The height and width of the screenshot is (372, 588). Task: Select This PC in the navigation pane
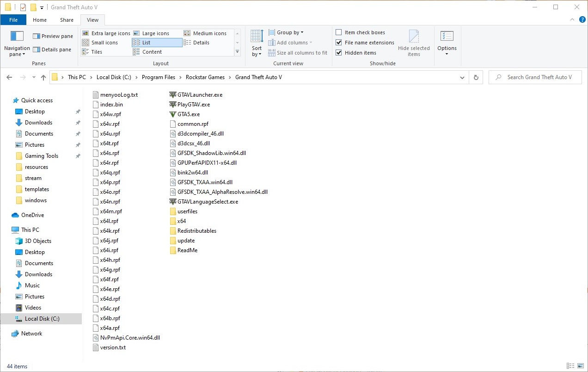click(x=30, y=230)
